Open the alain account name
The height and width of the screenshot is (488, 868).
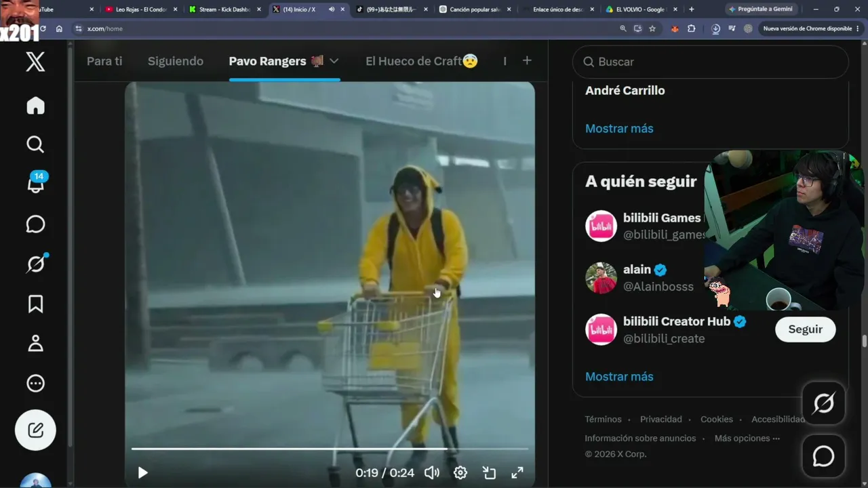pyautogui.click(x=637, y=269)
